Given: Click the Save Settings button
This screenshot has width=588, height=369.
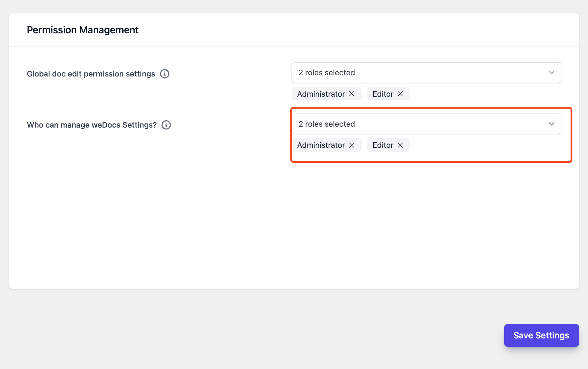Looking at the screenshot, I should pos(541,335).
